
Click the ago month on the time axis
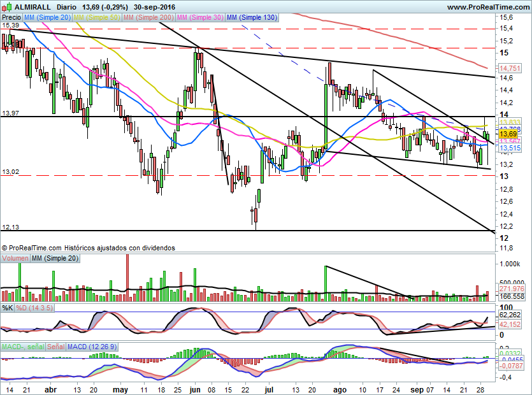[340, 389]
